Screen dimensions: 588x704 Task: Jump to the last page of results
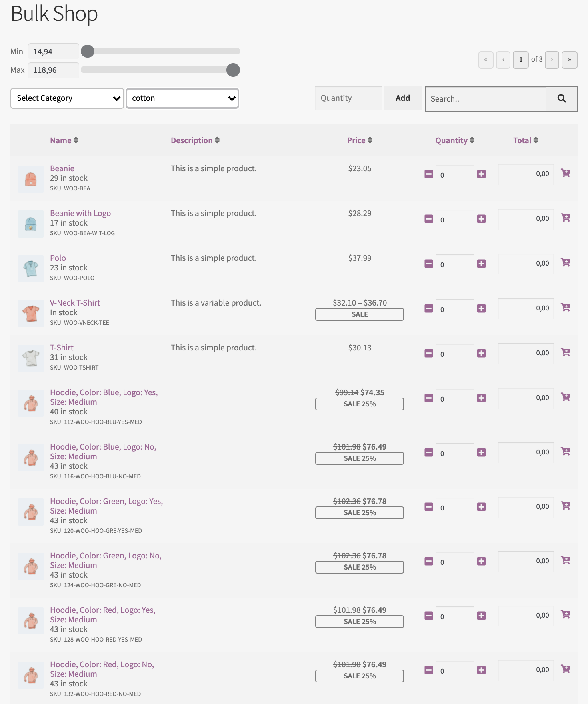569,60
